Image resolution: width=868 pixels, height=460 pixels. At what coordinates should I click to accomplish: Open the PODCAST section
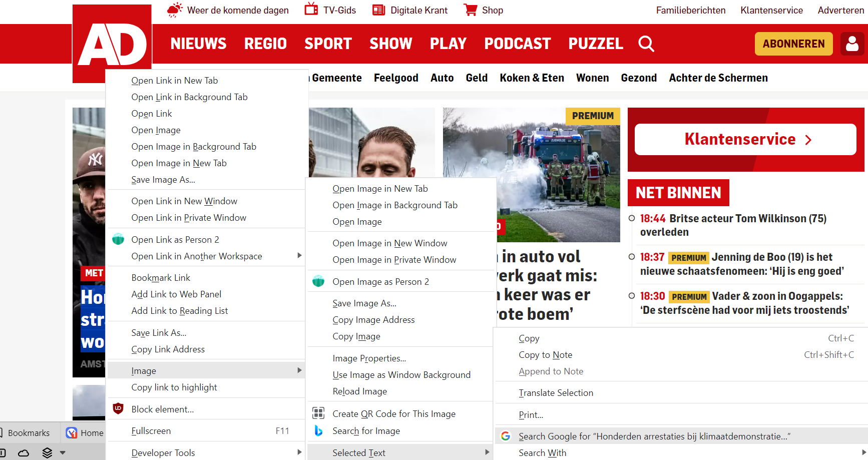(x=517, y=44)
